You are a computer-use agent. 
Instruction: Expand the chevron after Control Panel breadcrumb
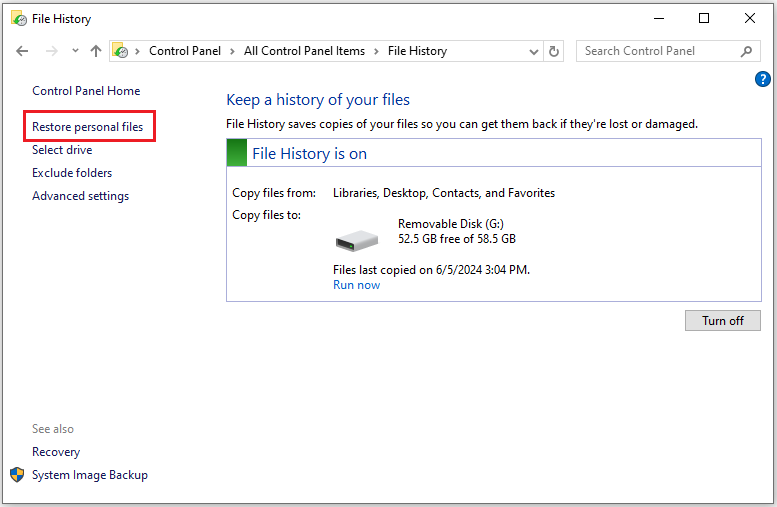(x=232, y=51)
